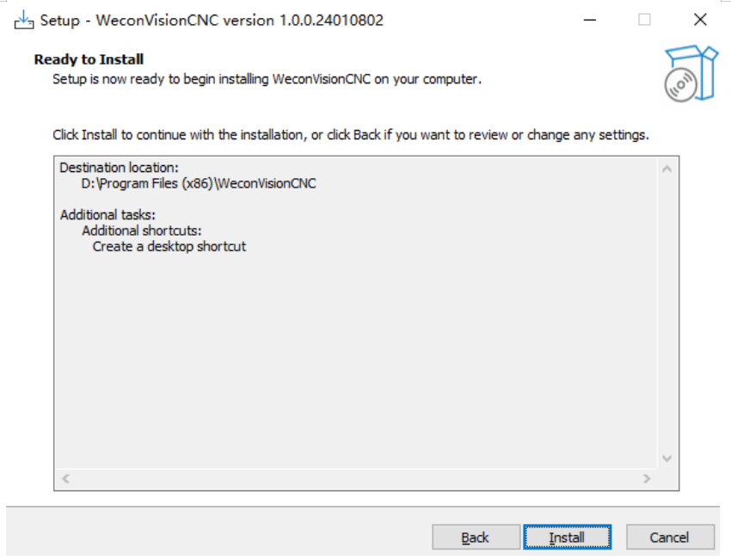Click right arrow of horizontal scrollbar

pos(647,478)
